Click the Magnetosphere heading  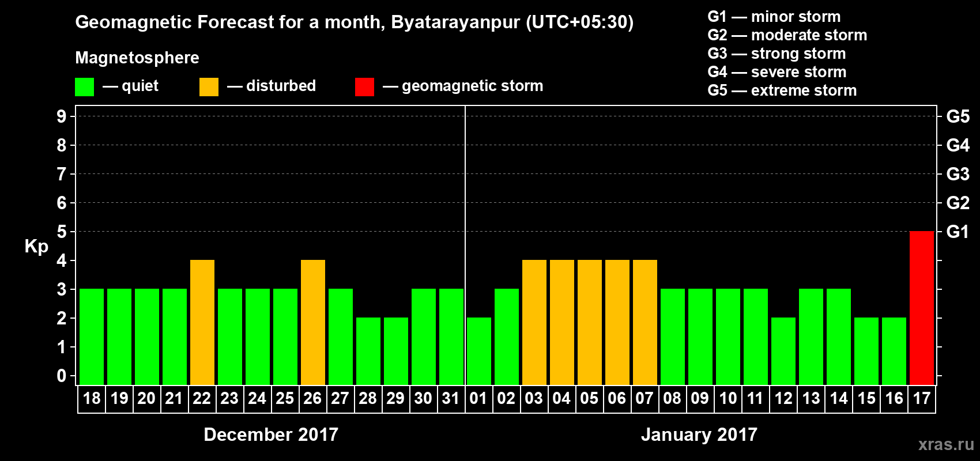coord(137,58)
